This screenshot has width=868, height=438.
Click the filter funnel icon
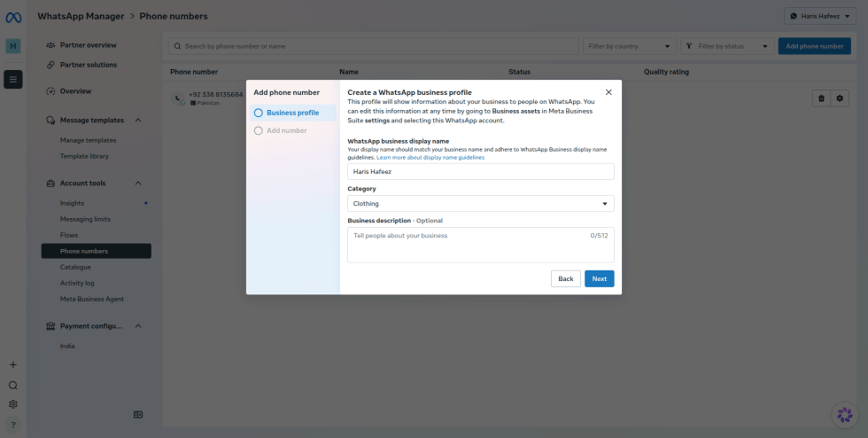(x=689, y=46)
